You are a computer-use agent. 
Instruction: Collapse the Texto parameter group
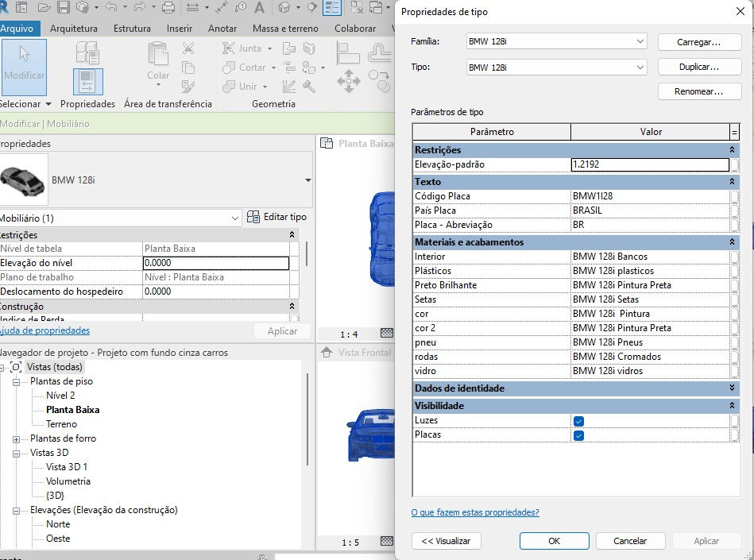click(x=732, y=182)
